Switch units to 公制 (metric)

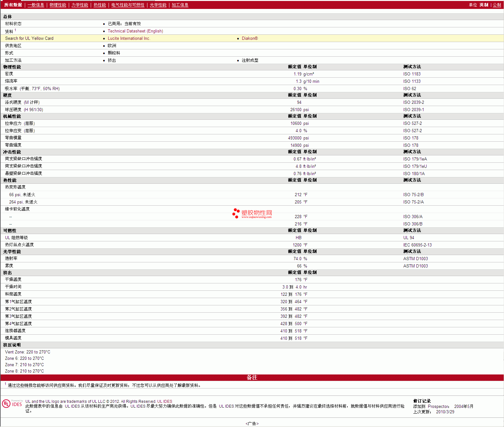[497, 5]
